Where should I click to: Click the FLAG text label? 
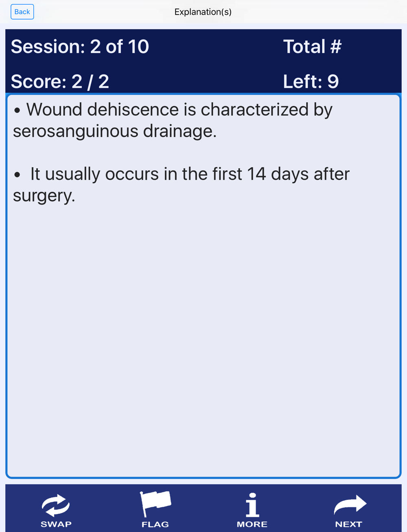point(155,524)
